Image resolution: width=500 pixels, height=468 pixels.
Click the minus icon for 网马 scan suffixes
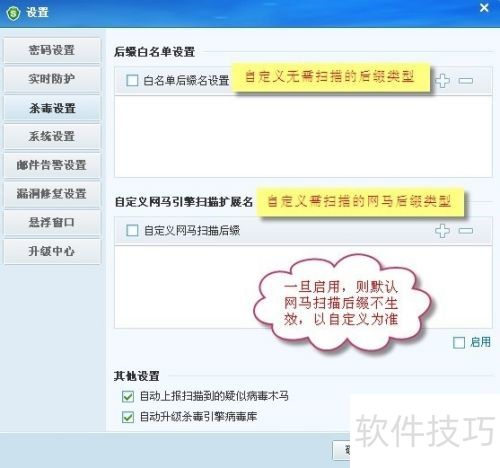pyautogui.click(x=466, y=231)
